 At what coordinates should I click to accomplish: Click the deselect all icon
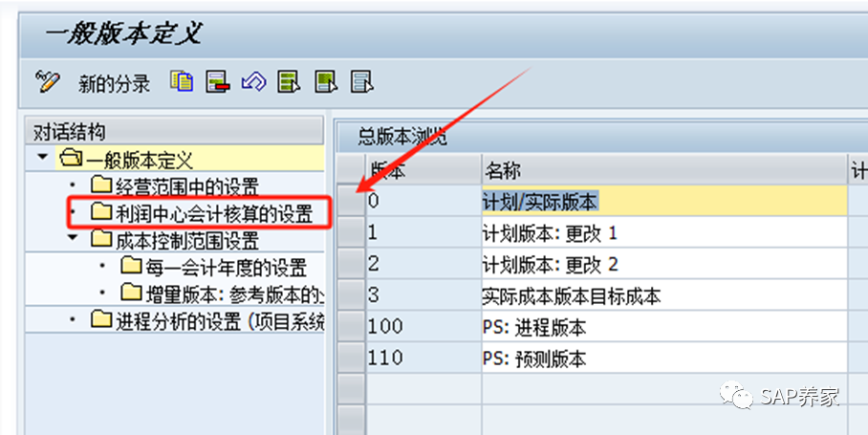pos(362,82)
